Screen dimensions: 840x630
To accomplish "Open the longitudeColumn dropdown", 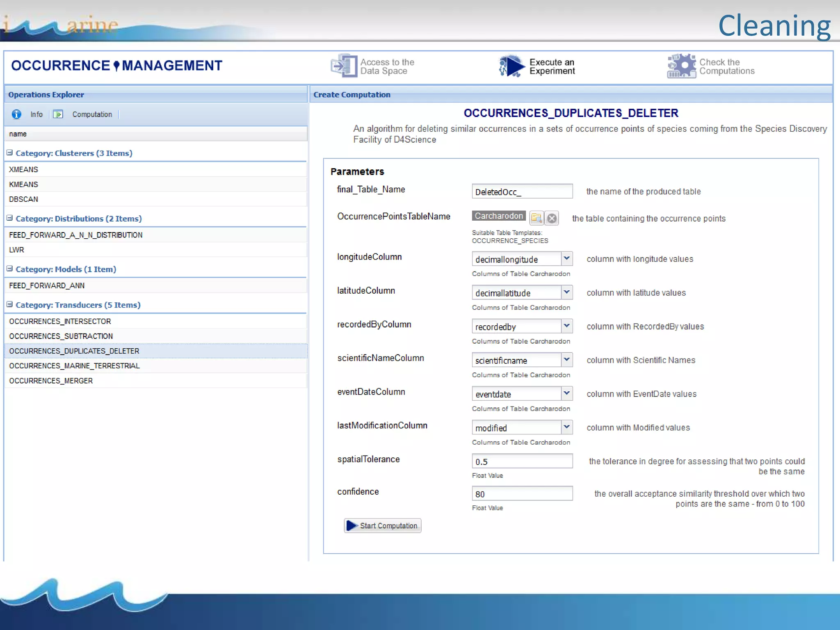I will pyautogui.click(x=566, y=258).
